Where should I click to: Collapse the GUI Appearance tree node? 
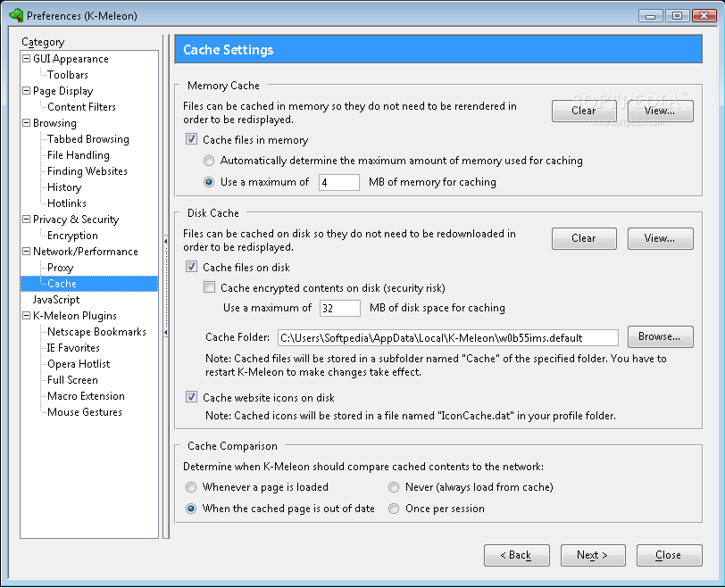point(27,59)
